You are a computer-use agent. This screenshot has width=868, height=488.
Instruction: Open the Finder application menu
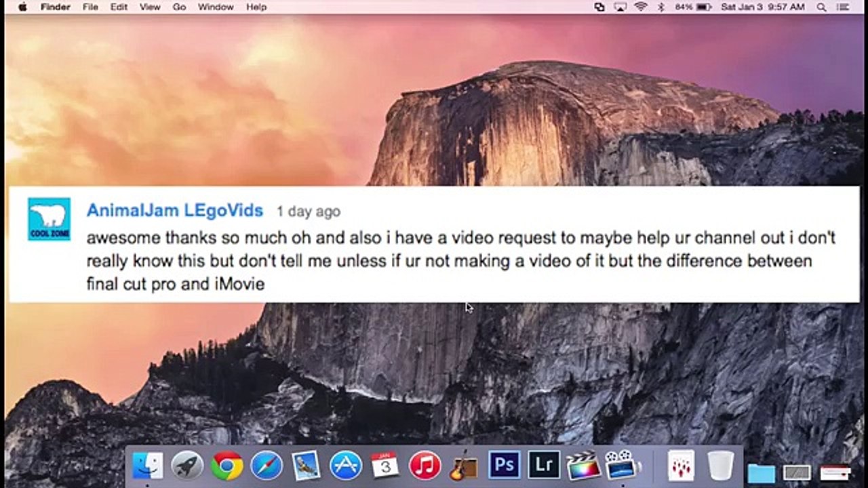pos(54,7)
